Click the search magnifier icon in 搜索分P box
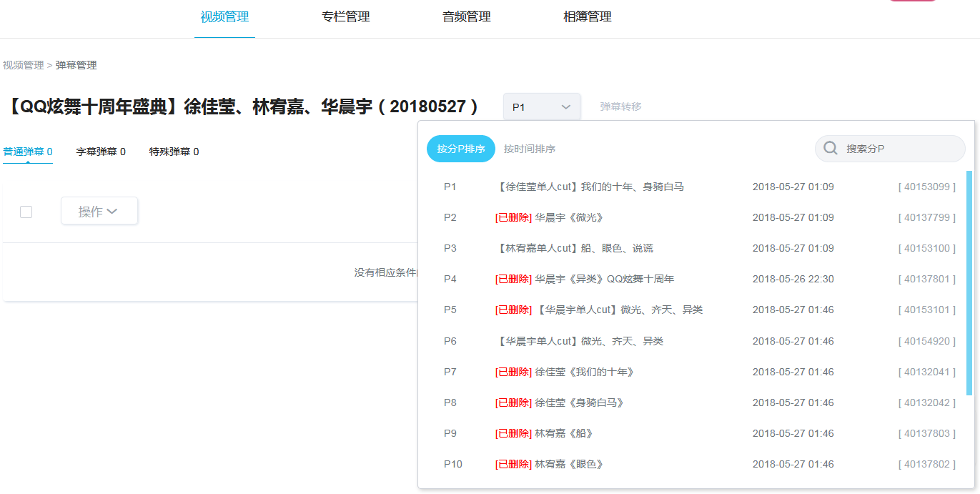The width and height of the screenshot is (980, 494). [830, 148]
